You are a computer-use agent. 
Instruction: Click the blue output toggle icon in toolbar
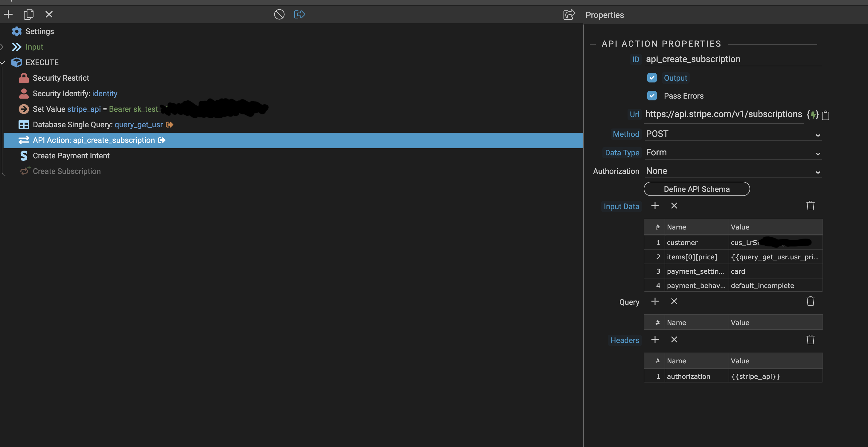tap(299, 14)
